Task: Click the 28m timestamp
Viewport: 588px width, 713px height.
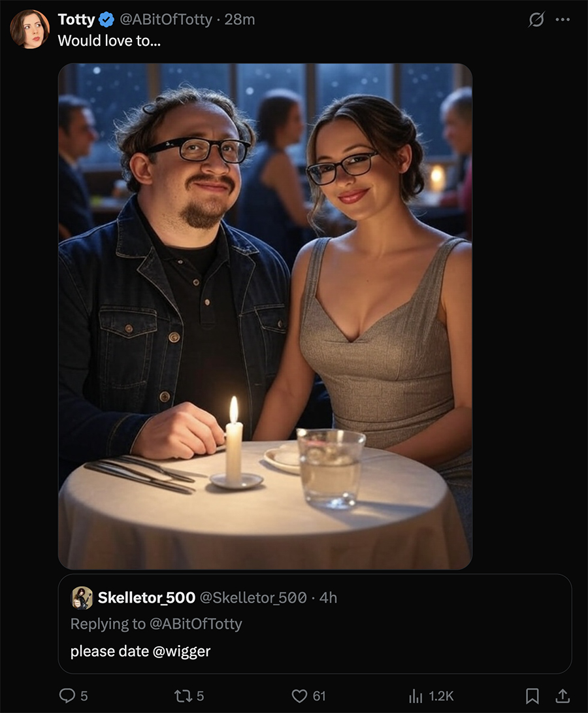Action: click(240, 20)
